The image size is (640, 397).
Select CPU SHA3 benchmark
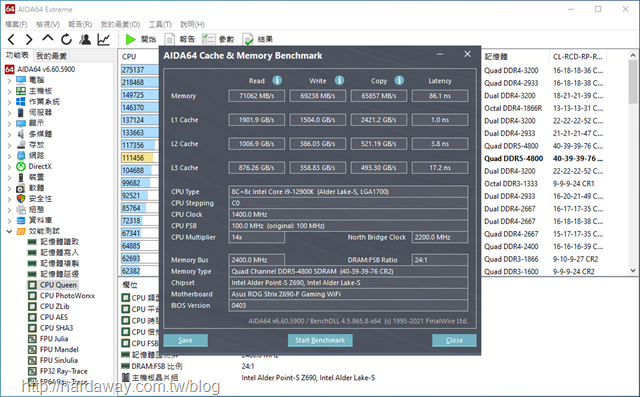click(56, 328)
